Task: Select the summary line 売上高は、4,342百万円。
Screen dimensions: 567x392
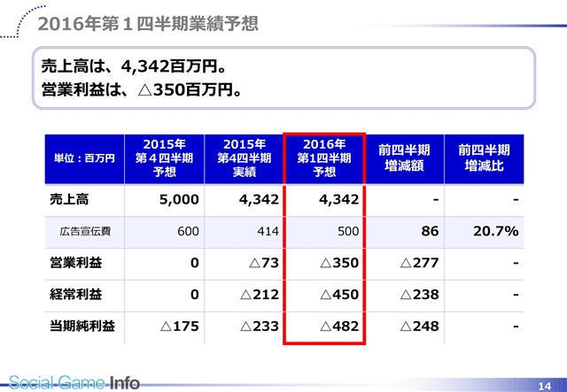Action: pyautogui.click(x=134, y=66)
